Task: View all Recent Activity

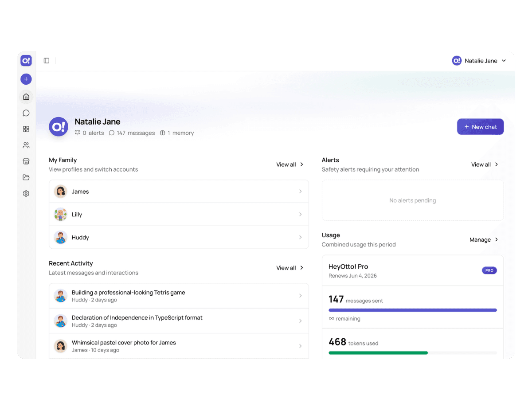Action: (290, 268)
